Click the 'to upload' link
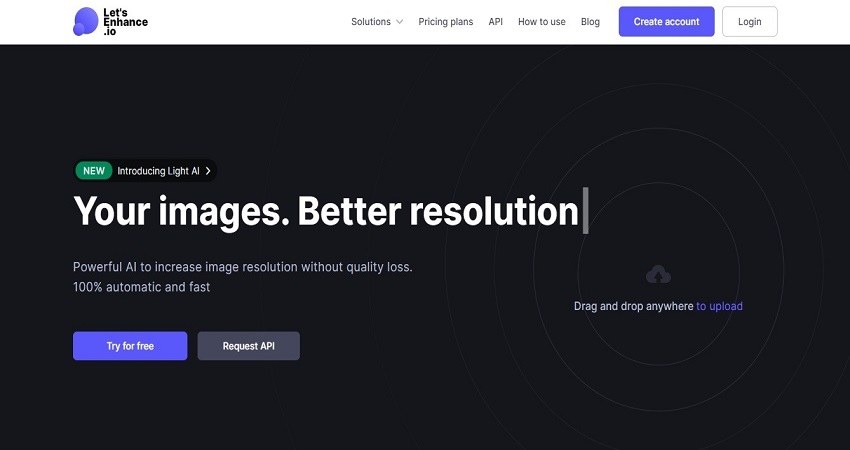Image resolution: width=850 pixels, height=450 pixels. pyautogui.click(x=719, y=306)
